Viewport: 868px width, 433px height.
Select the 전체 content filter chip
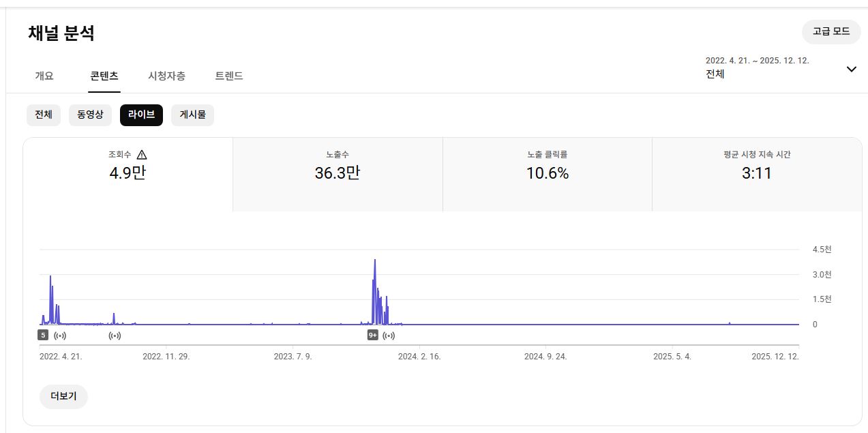(x=44, y=115)
